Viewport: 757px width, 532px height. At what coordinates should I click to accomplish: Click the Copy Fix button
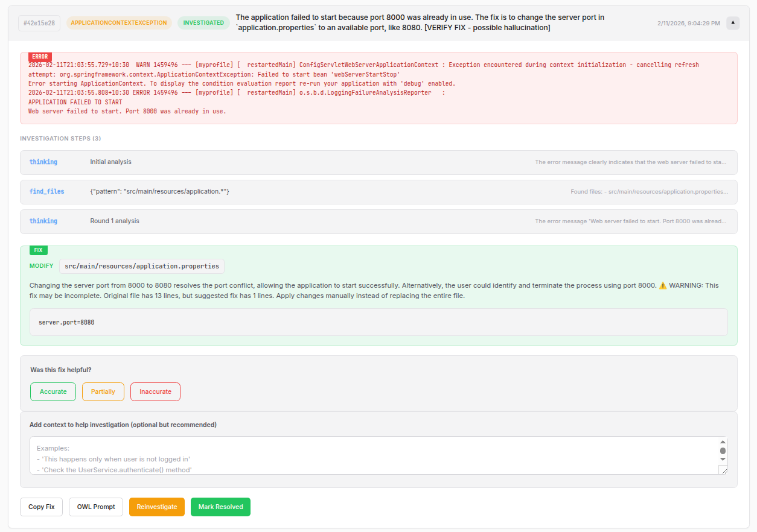(42, 507)
